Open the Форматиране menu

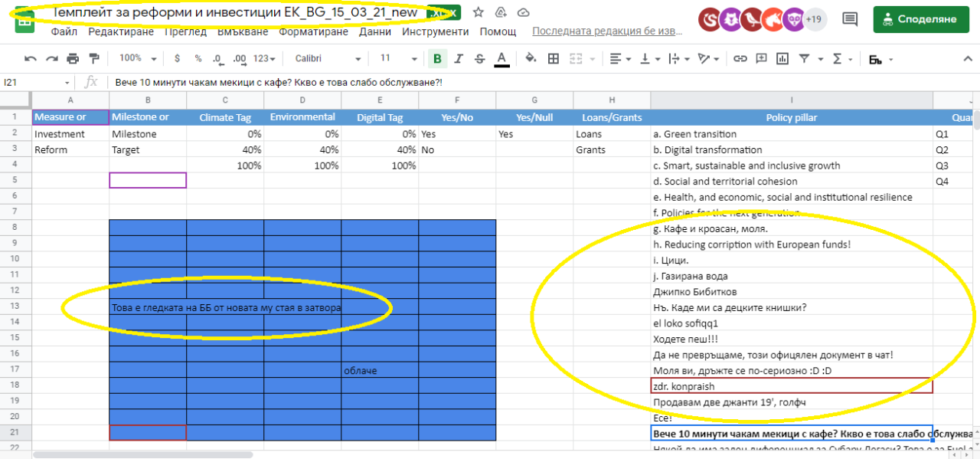(313, 31)
